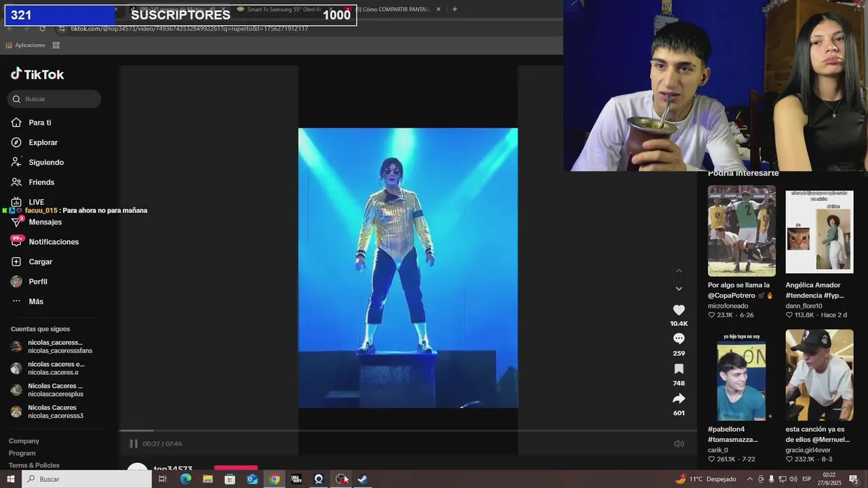
Task: Go to the next video with the down chevron
Action: click(x=679, y=289)
